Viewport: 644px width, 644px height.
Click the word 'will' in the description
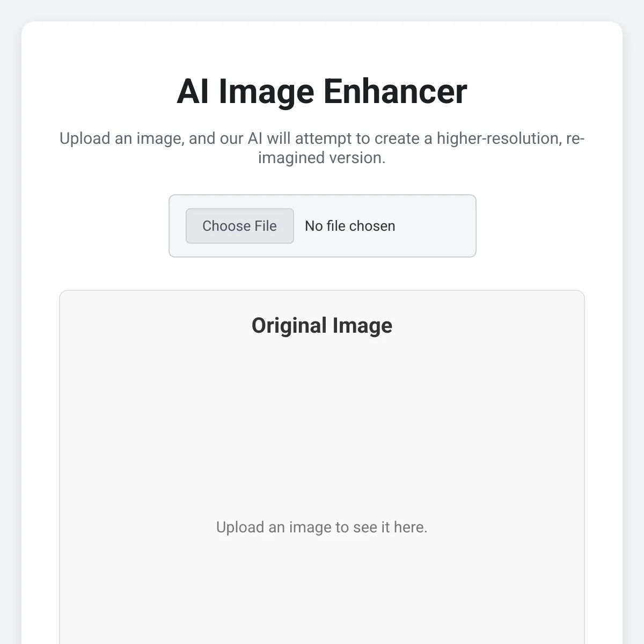(279, 138)
